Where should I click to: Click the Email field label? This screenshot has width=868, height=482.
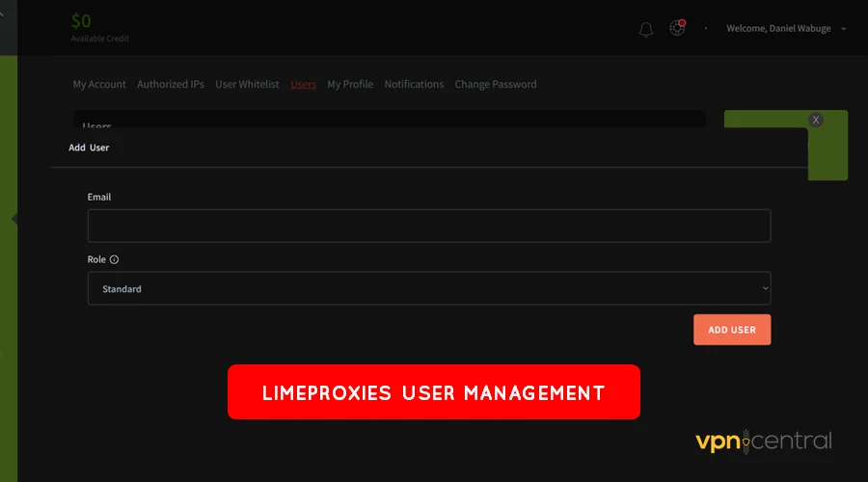tap(99, 197)
